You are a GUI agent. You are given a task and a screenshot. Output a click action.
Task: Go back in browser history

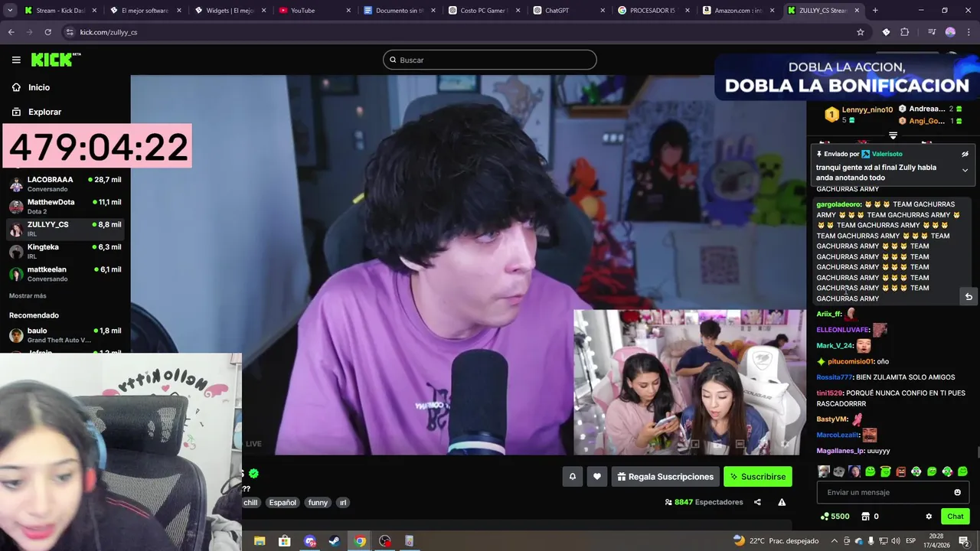coord(11,32)
